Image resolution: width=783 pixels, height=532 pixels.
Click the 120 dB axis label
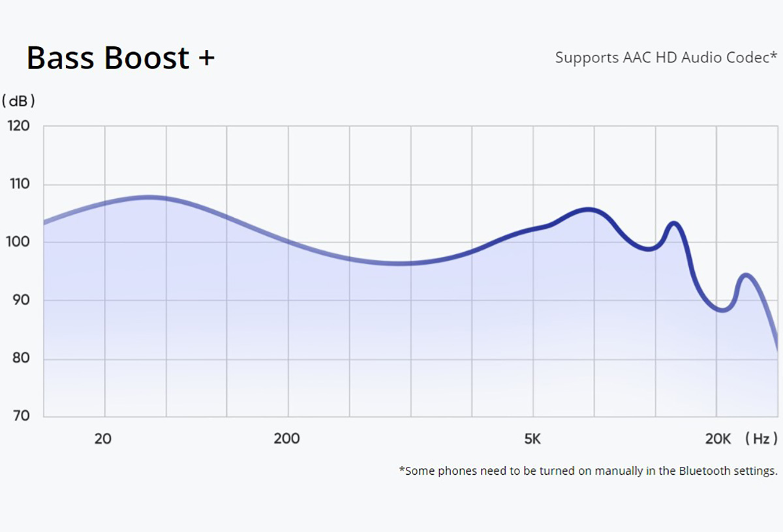(18, 126)
